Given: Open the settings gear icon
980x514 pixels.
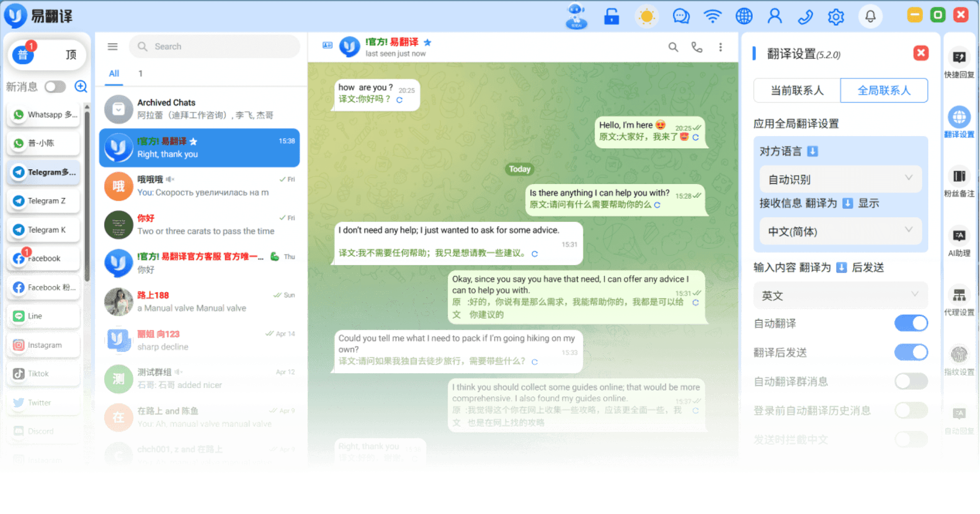Looking at the screenshot, I should point(836,17).
